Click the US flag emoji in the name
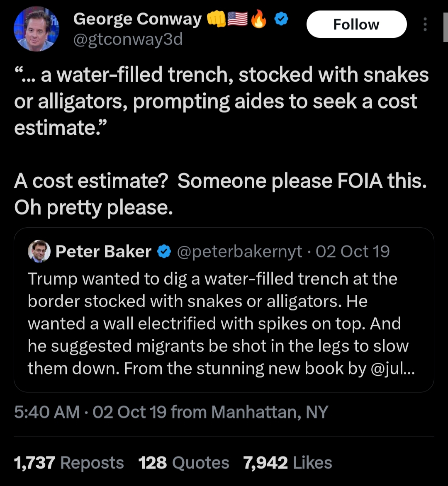Viewport: 448px width, 486px height. click(238, 19)
